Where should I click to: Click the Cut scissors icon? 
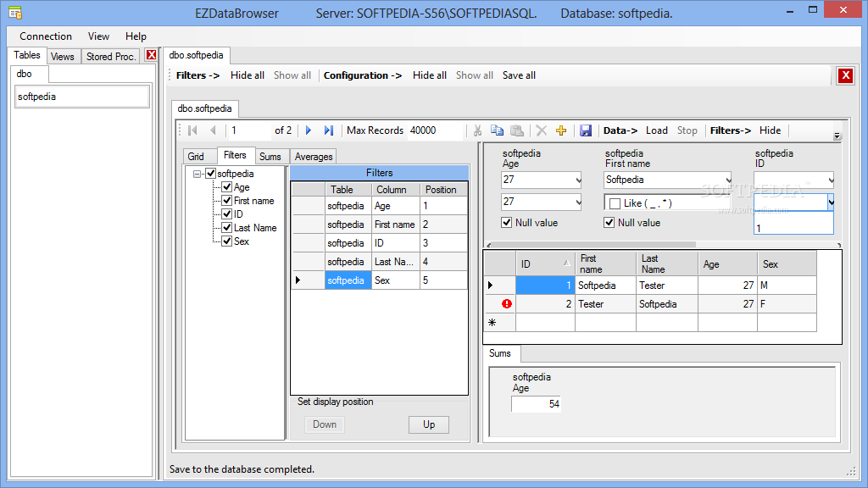(477, 130)
